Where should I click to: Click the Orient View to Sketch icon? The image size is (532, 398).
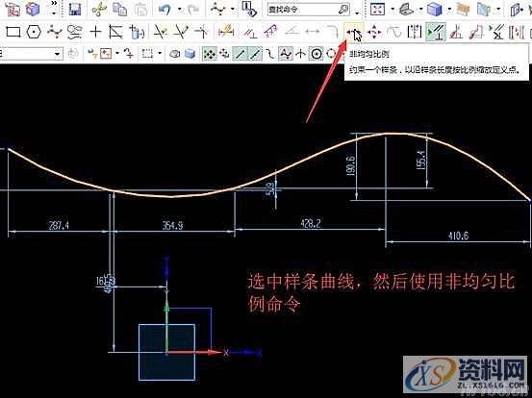(x=406, y=10)
